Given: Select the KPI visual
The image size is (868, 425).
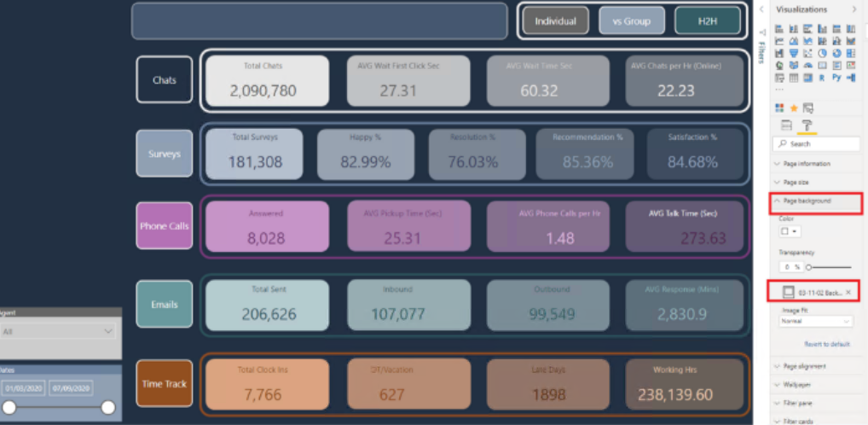Looking at the screenshot, I should 851,66.
